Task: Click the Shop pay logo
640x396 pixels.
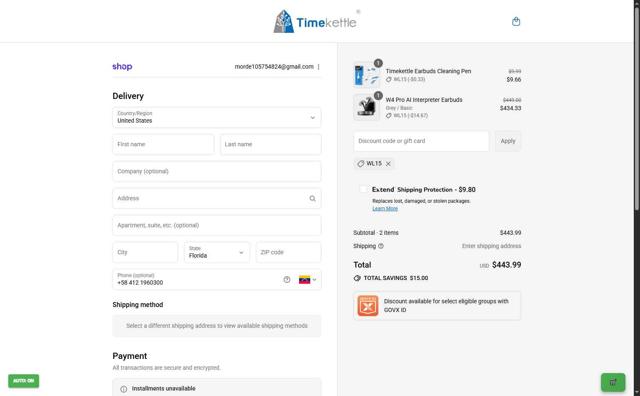Action: click(122, 67)
